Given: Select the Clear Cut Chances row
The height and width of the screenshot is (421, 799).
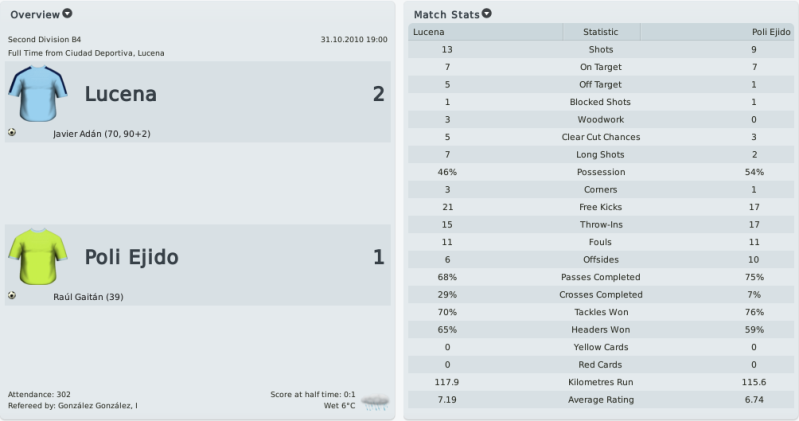Looking at the screenshot, I should pyautogui.click(x=601, y=137).
